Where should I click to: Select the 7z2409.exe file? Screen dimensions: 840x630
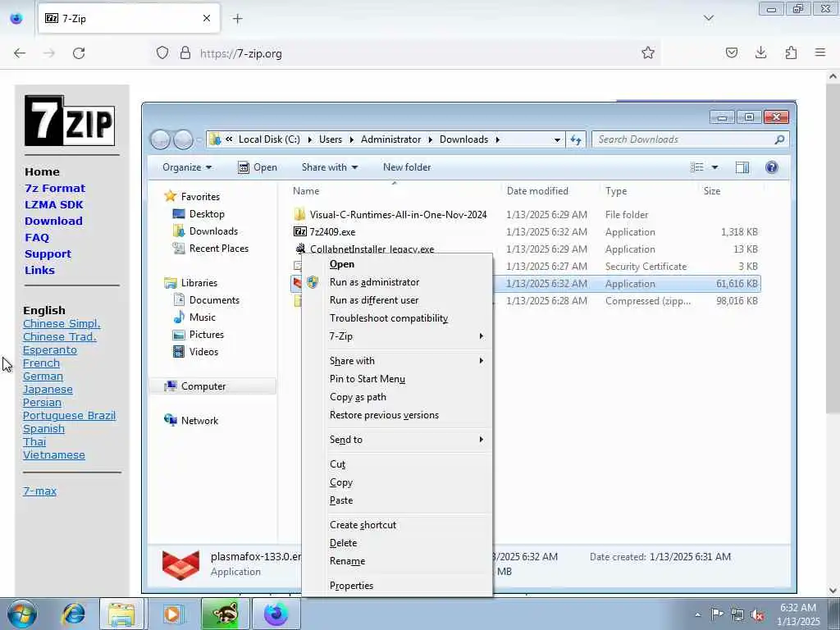(332, 232)
